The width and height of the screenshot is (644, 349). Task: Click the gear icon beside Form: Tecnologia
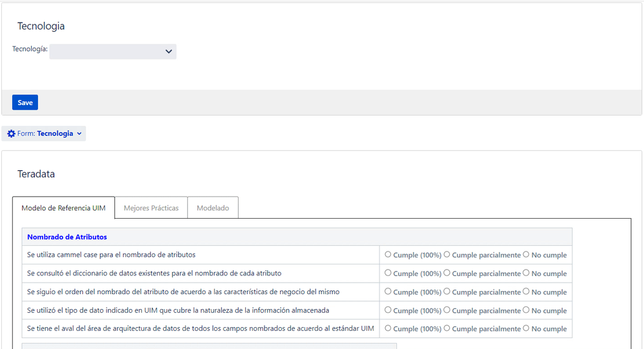click(11, 134)
